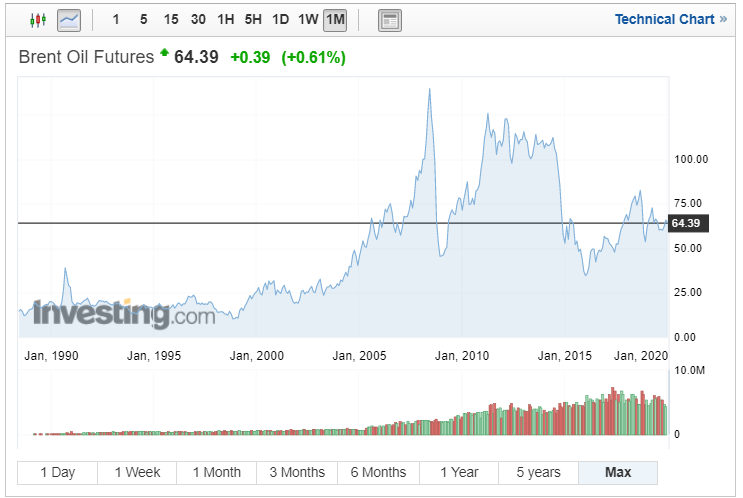Show the 3 Months range tab
Screen dimensions: 743x498
pyautogui.click(x=297, y=472)
